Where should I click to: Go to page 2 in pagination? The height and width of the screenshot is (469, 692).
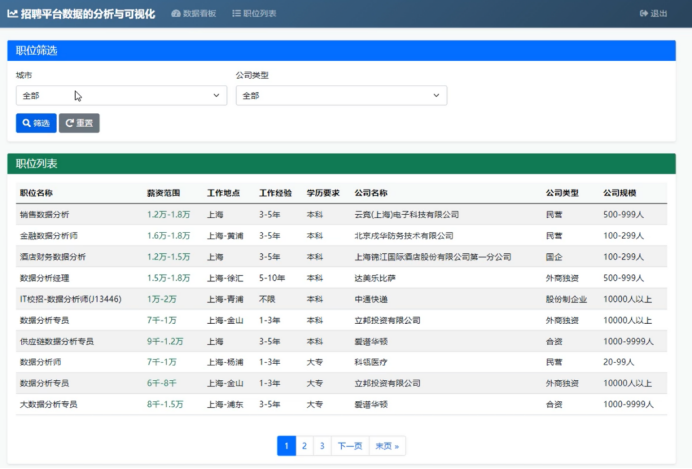305,446
